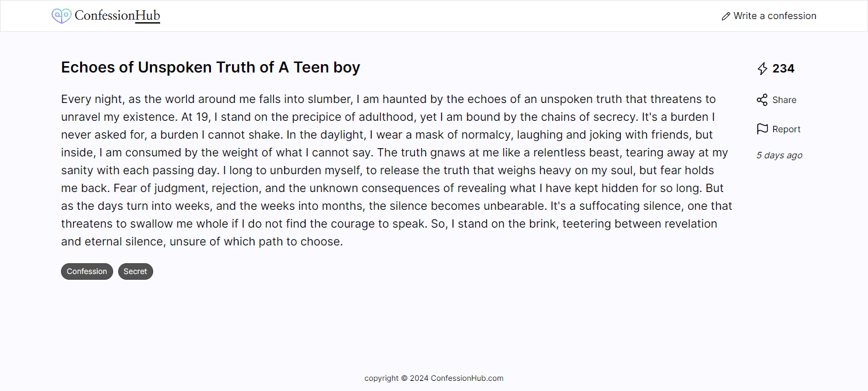Click the copyright © symbol in footer
Viewport: 868px width, 391px height.
(x=404, y=378)
